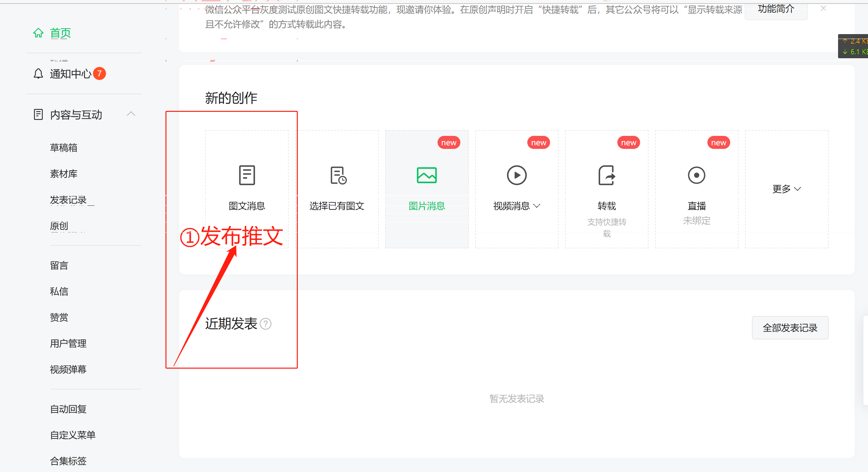Click the red notification badge 7

(x=99, y=73)
